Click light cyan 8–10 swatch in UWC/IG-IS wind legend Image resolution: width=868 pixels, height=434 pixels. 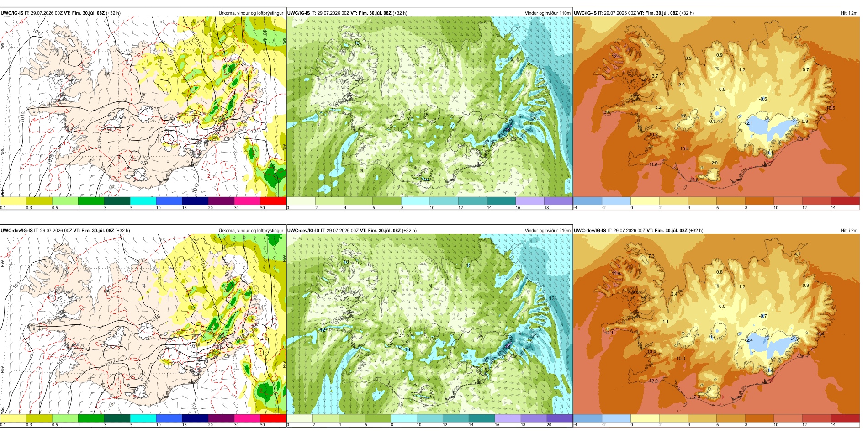[415, 201]
